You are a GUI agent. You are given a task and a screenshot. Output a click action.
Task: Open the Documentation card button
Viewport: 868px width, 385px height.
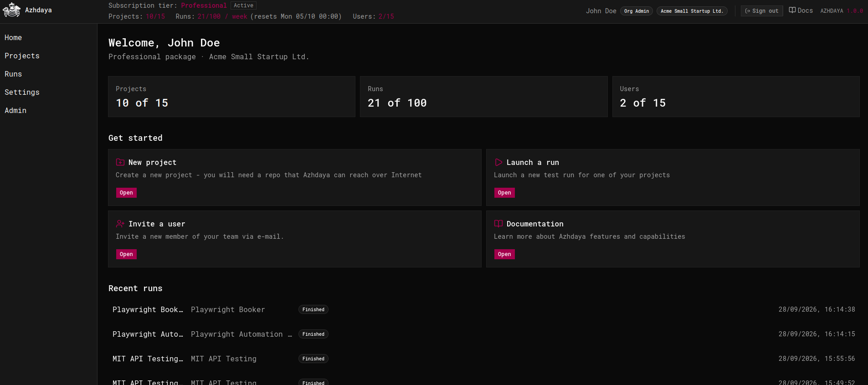504,254
